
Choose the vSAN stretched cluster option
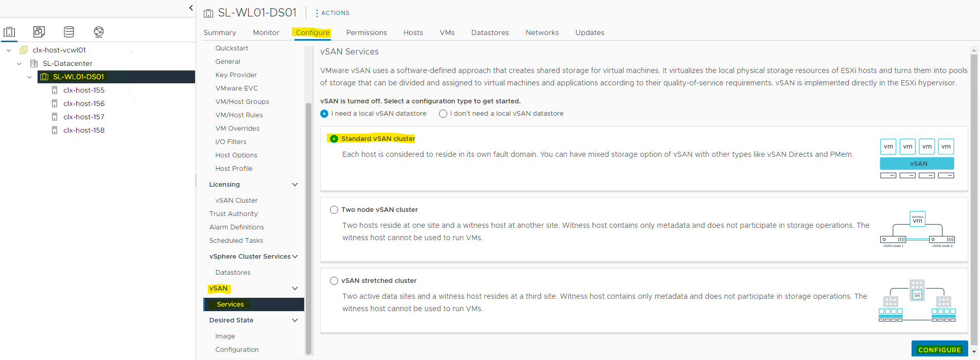click(334, 281)
